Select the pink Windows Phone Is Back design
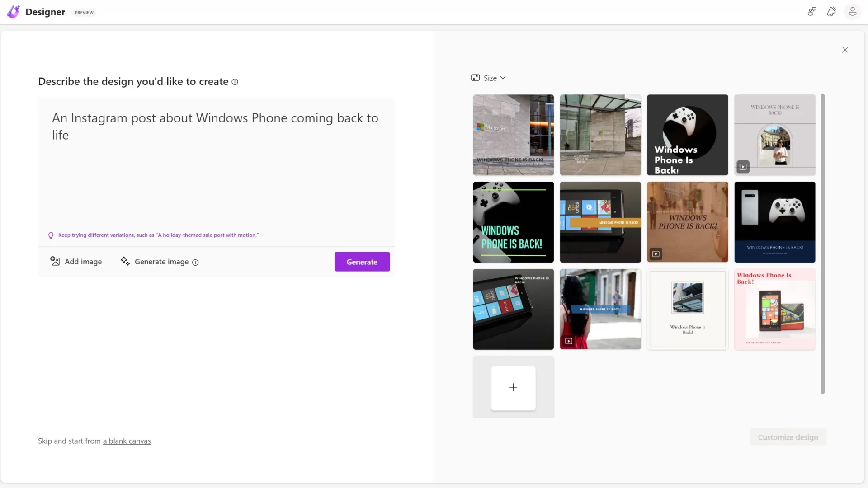Image resolution: width=868 pixels, height=488 pixels. 774,309
